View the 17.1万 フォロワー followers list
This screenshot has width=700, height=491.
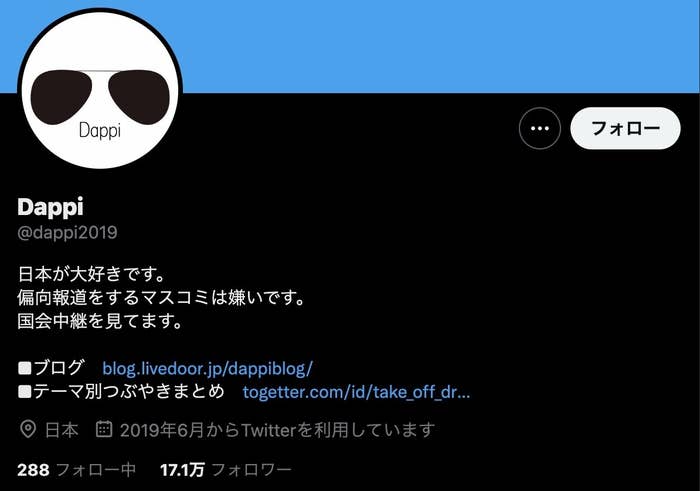click(x=225, y=470)
